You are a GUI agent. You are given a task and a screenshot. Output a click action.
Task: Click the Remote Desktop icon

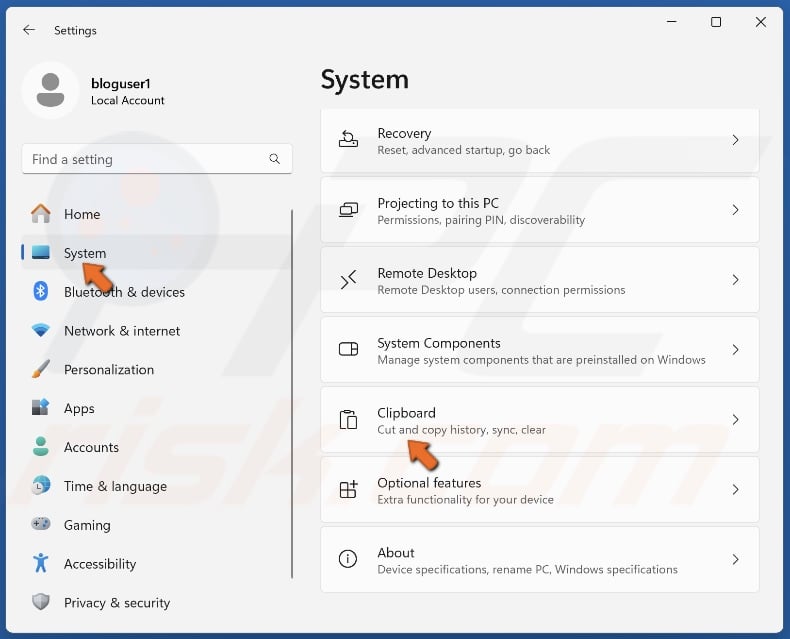[348, 280]
